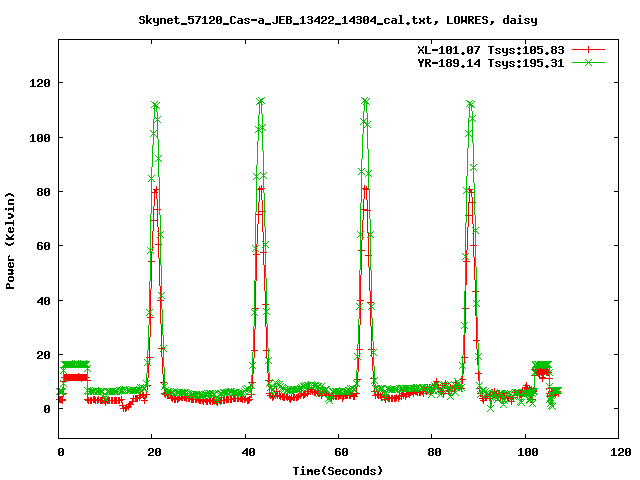Image resolution: width=640 pixels, height=480 pixels.
Task: Click the green peak top near 88 seconds
Action: [470, 104]
